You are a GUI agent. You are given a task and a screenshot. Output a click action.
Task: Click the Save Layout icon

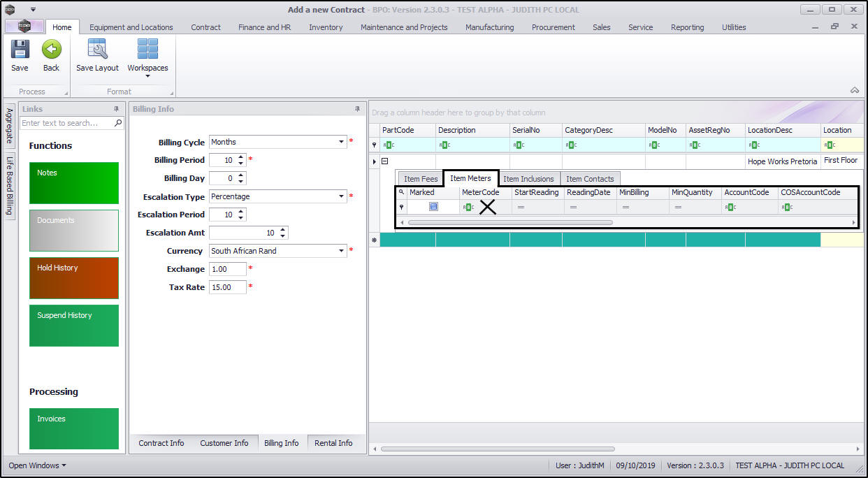[97, 50]
